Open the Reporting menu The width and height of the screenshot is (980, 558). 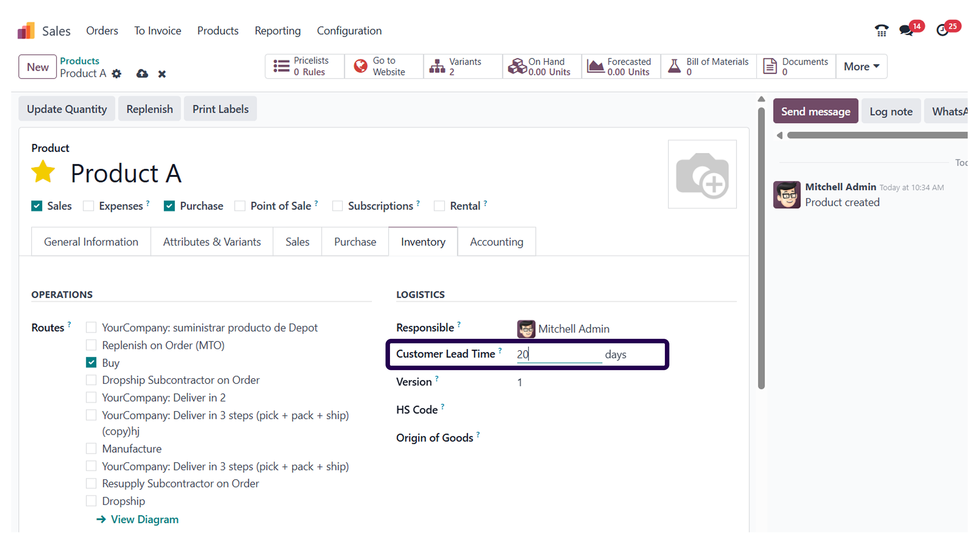pos(278,31)
